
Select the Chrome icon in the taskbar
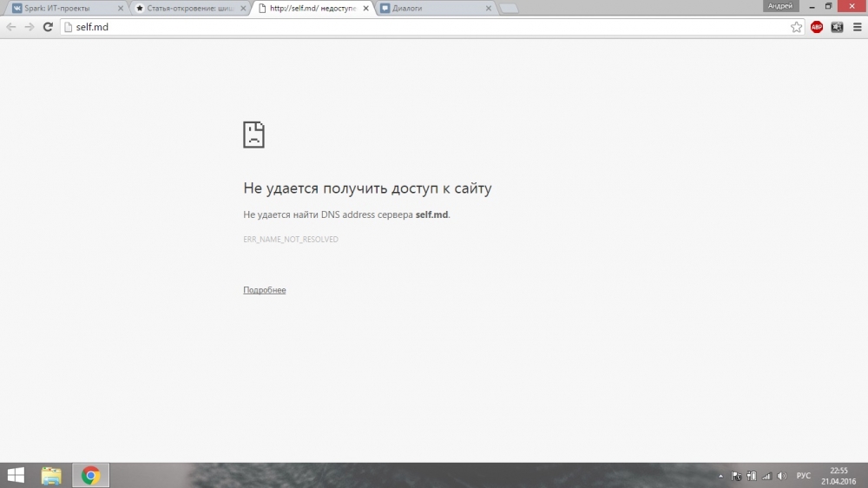[x=91, y=475]
